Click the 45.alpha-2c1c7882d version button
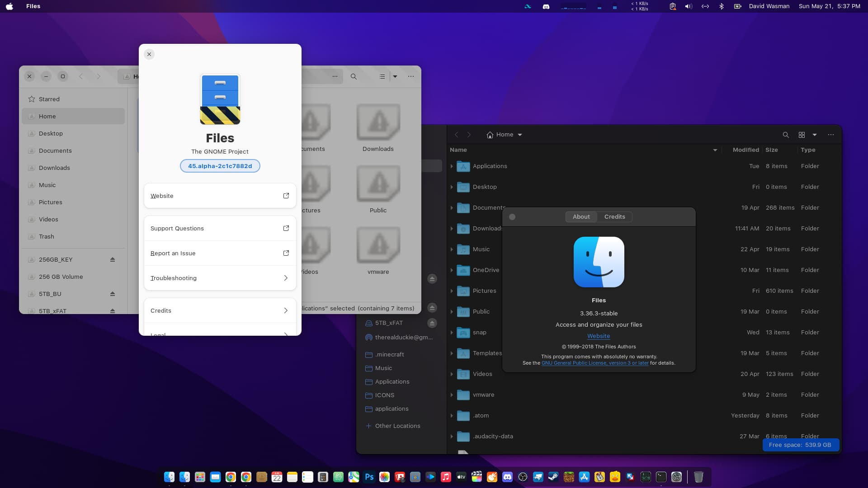868x488 pixels. (220, 166)
